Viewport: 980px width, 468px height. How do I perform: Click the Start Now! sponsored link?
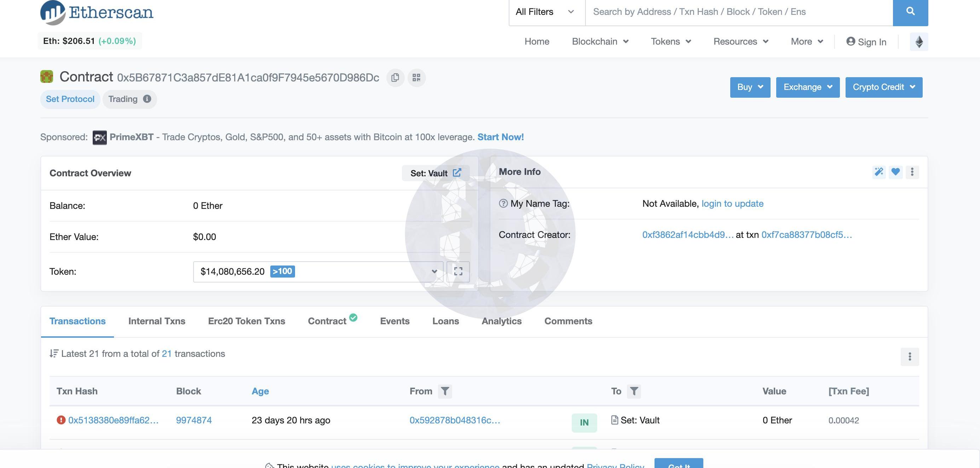coord(500,137)
